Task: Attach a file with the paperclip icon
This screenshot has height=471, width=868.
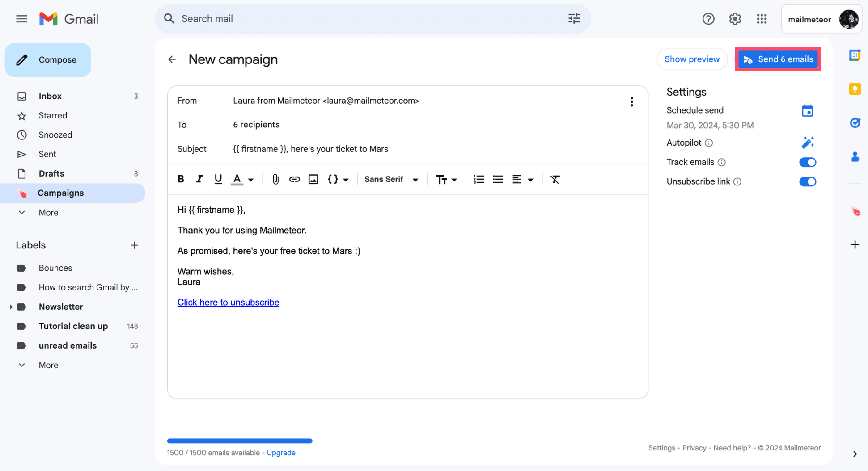Action: coord(275,179)
